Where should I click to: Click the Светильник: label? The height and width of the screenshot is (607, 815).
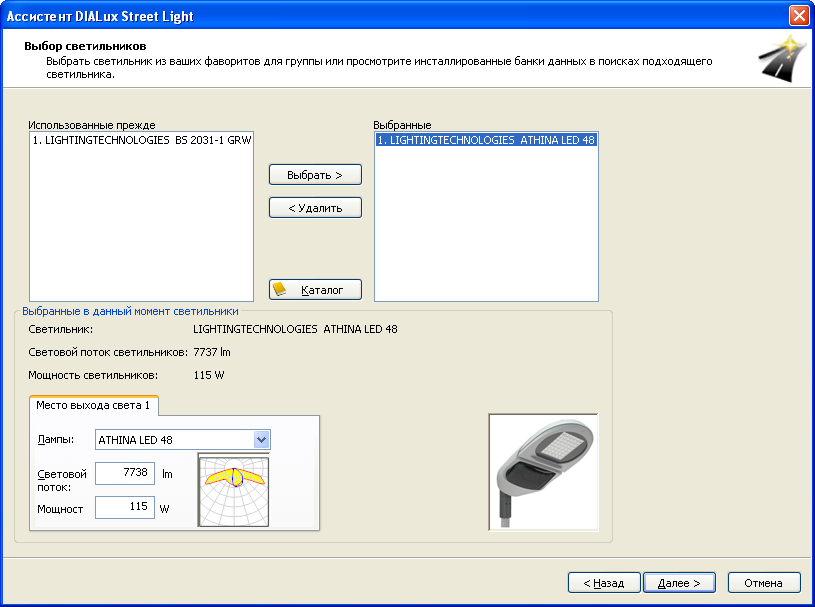click(61, 329)
